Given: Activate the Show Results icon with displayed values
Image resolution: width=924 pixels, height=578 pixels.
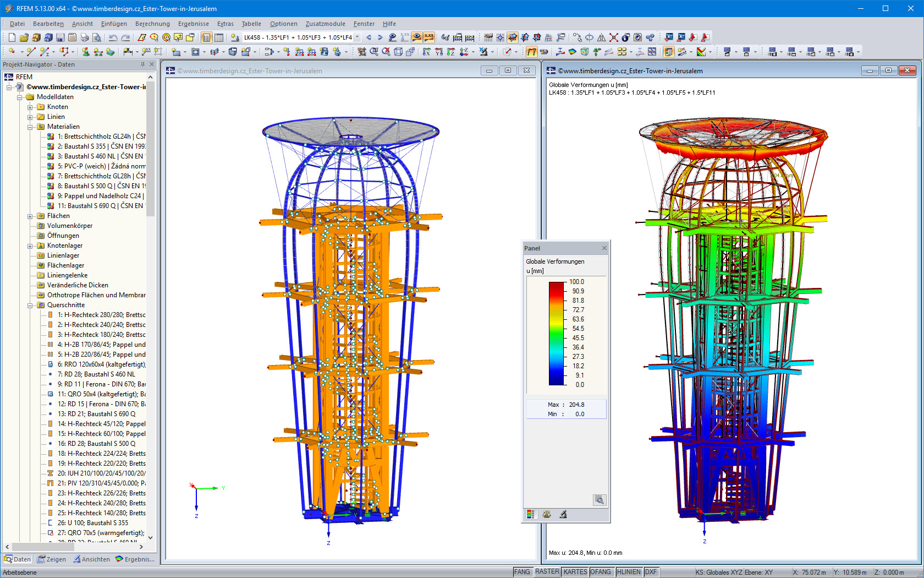Looking at the screenshot, I should pyautogui.click(x=430, y=37).
